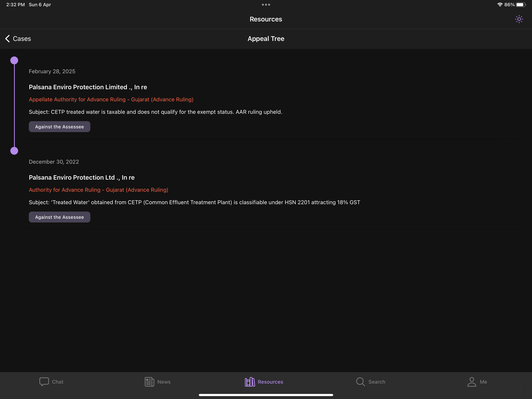The image size is (532, 399).
Task: Click the HSN 2201 18% GST subject text
Action: click(x=195, y=202)
